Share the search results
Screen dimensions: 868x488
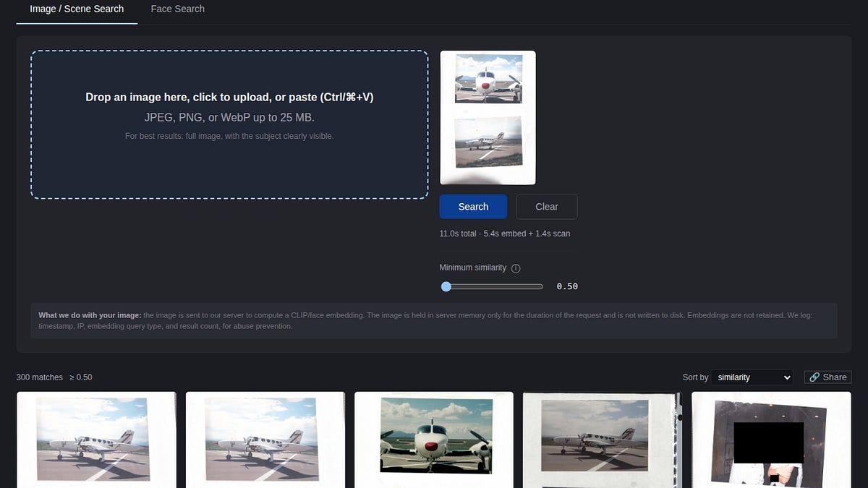(827, 377)
